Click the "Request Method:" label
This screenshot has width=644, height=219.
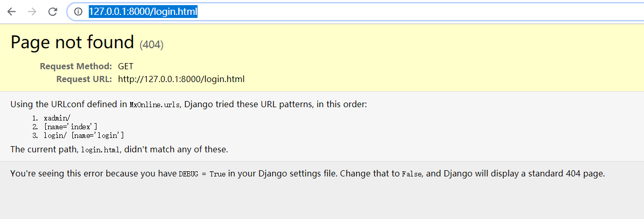[76, 66]
